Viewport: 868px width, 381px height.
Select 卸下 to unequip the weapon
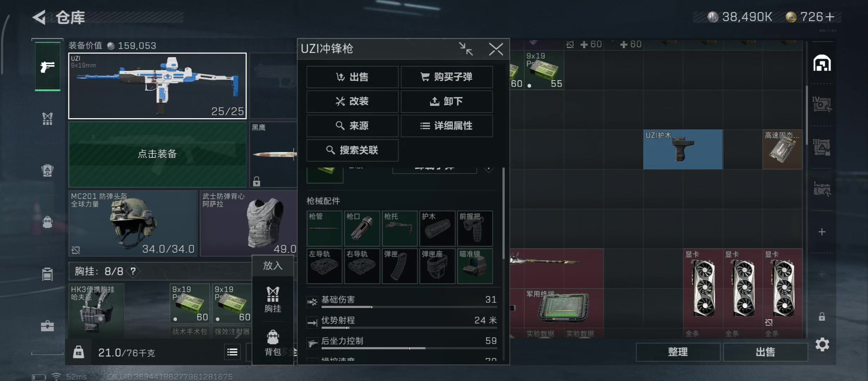[447, 101]
